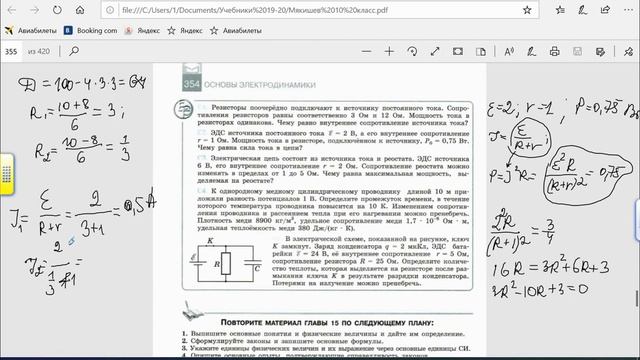
Task: Save the PDF document
Action: 577,51
